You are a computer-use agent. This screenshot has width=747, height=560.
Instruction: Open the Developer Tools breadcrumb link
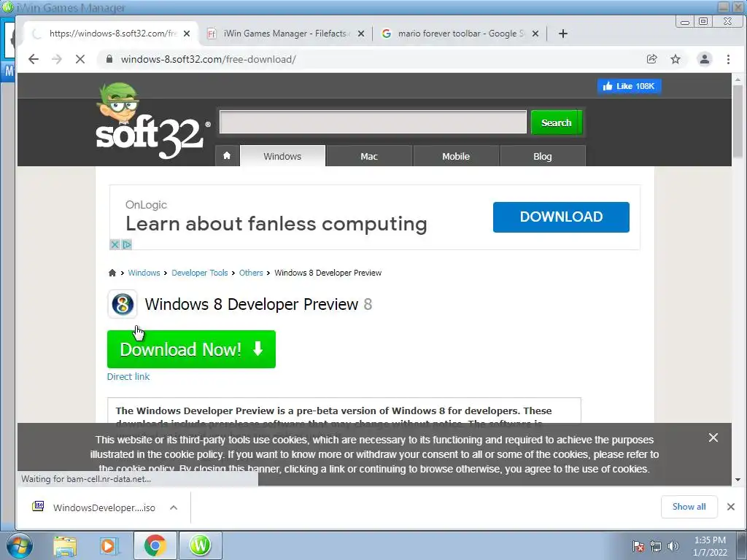200,273
